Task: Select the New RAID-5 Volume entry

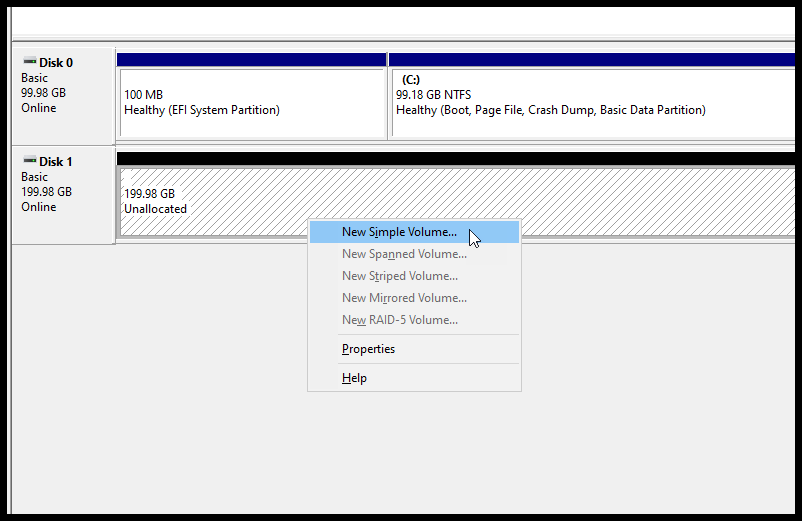Action: (414, 320)
